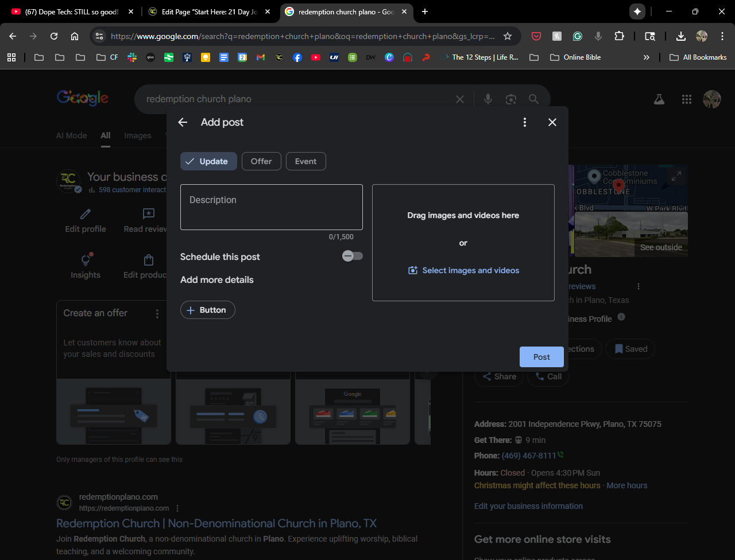This screenshot has width=735, height=560.
Task: Open the new tab plus button
Action: tap(425, 11)
